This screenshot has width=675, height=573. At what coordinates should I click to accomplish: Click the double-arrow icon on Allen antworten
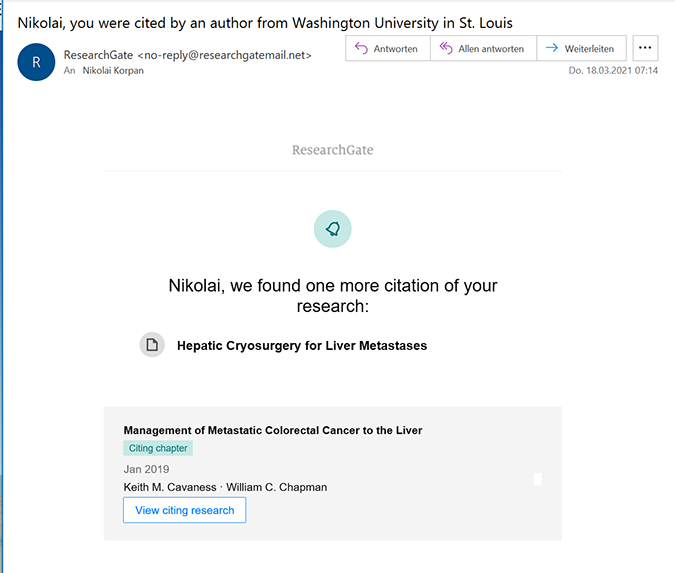[x=445, y=48]
